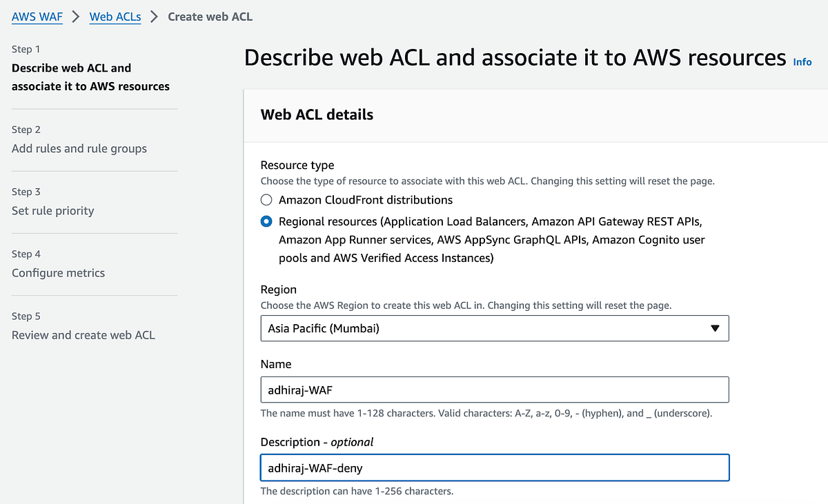Image resolution: width=828 pixels, height=504 pixels.
Task: Edit the Description optional text box
Action: pos(494,467)
